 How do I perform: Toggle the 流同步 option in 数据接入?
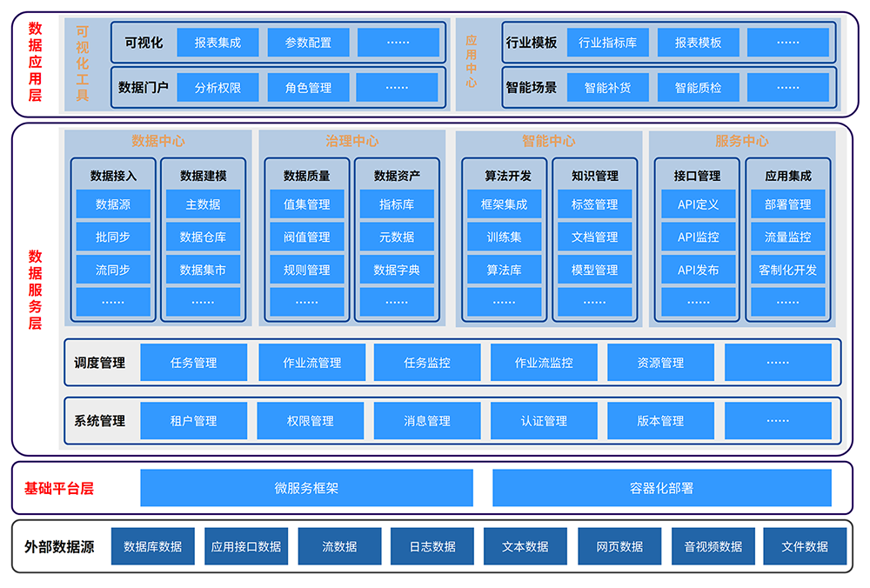[x=112, y=270]
